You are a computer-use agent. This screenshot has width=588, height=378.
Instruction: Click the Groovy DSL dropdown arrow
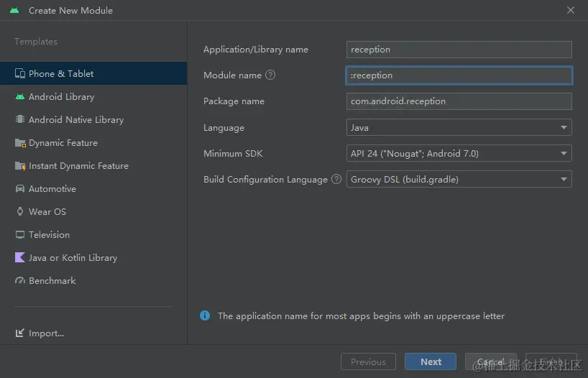(x=564, y=179)
